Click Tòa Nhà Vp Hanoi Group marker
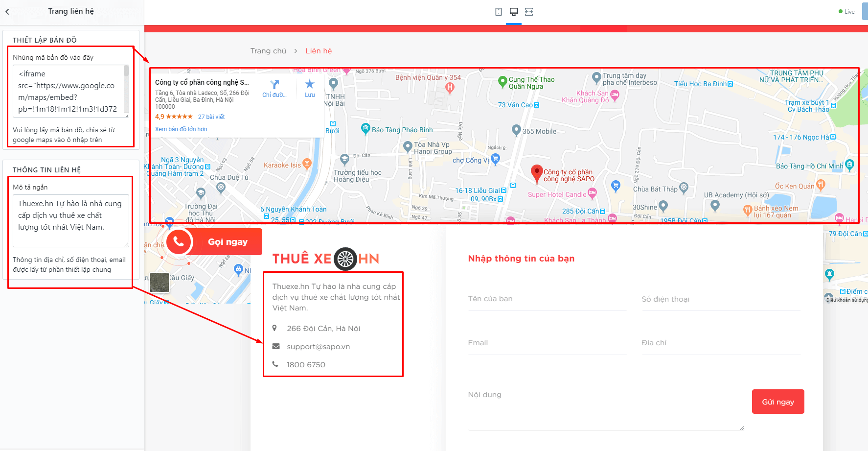Image resolution: width=868 pixels, height=451 pixels. click(408, 146)
